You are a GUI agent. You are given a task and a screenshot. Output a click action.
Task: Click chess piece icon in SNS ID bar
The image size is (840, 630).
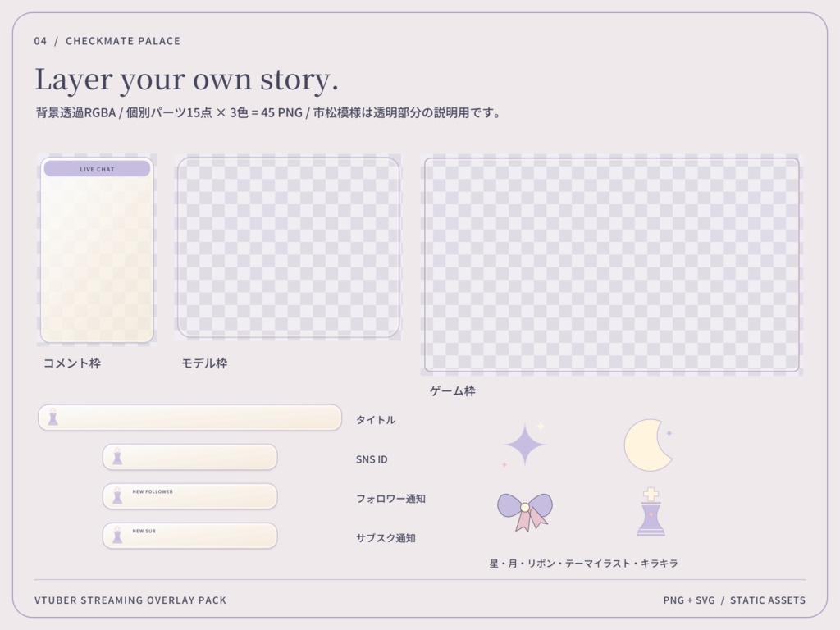click(x=117, y=456)
